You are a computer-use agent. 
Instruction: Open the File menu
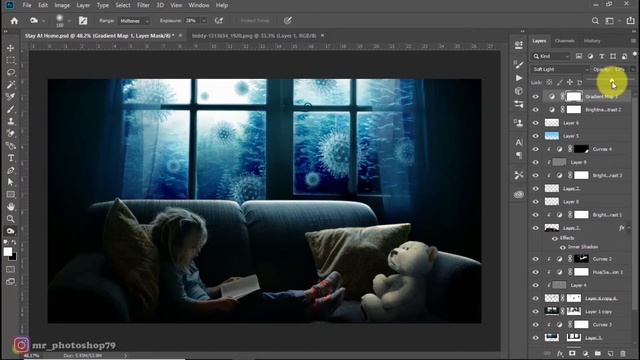click(x=27, y=5)
